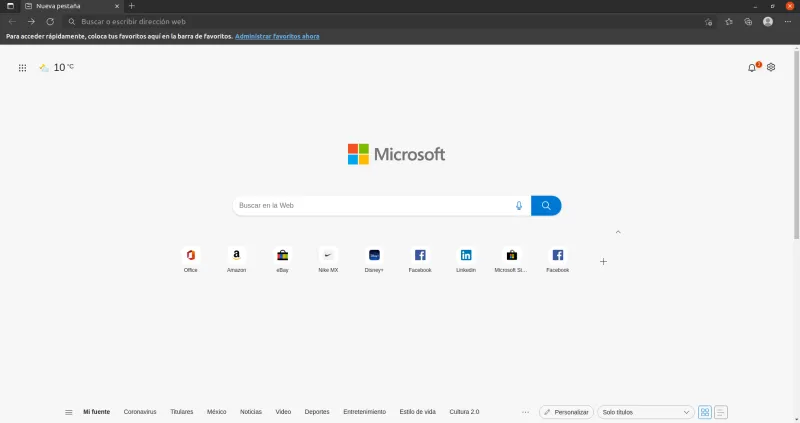Show more feed categories with ellipsis
This screenshot has width=800, height=423.
click(x=526, y=412)
